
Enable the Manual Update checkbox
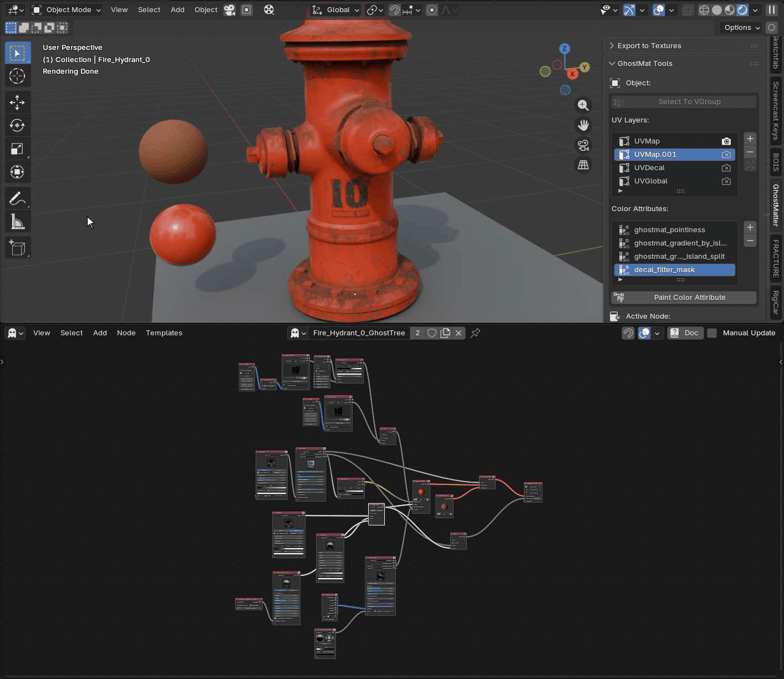click(712, 333)
